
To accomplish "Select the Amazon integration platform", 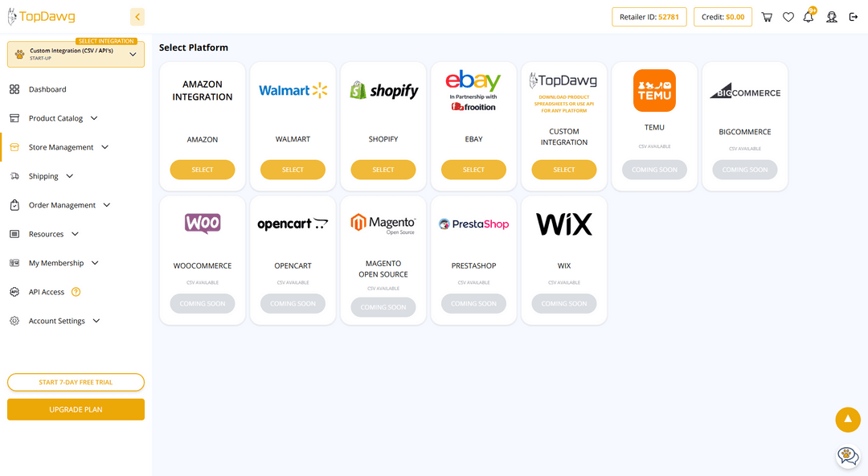I will tap(202, 170).
